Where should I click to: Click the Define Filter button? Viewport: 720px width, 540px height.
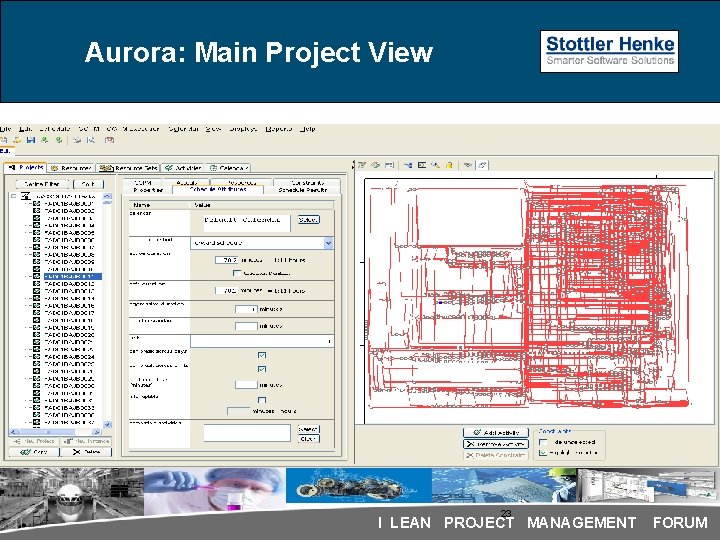click(42, 184)
